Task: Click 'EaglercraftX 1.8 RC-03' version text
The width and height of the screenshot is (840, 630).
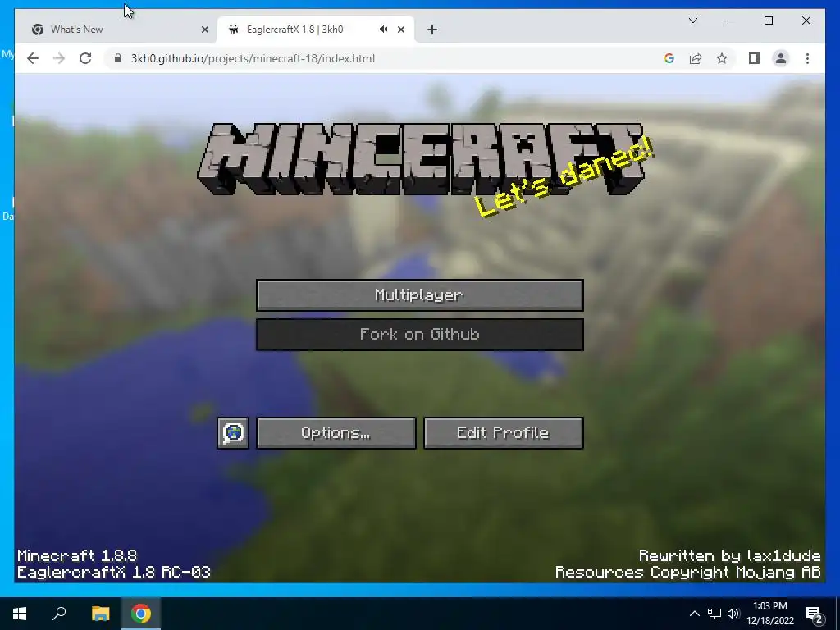Action: [114, 572]
